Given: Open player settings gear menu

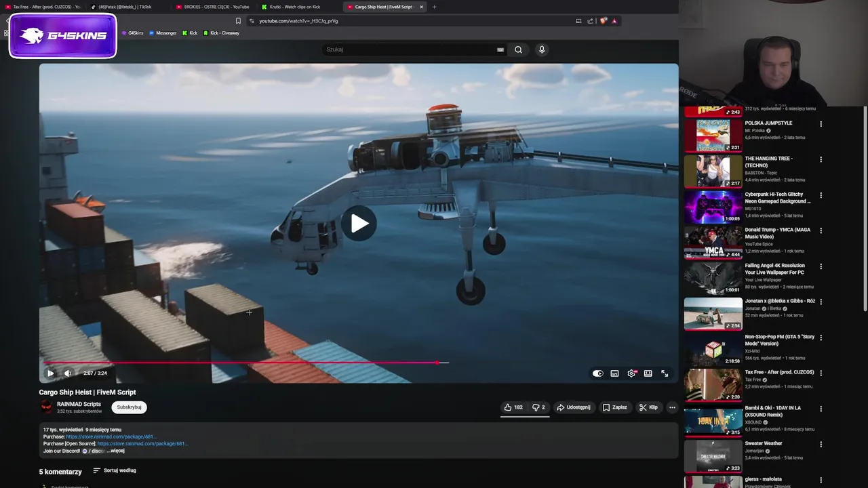Looking at the screenshot, I should (x=631, y=373).
